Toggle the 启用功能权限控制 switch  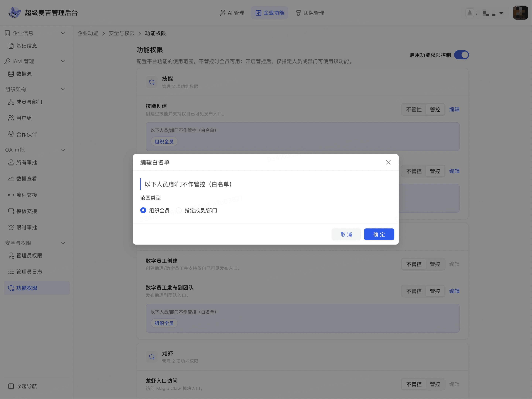click(461, 55)
